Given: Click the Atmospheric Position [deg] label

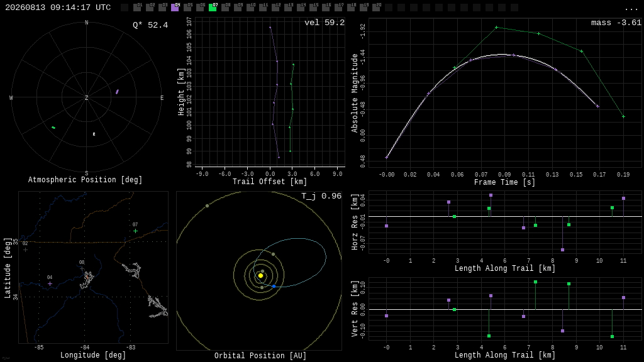Looking at the screenshot, I should pos(85,180).
